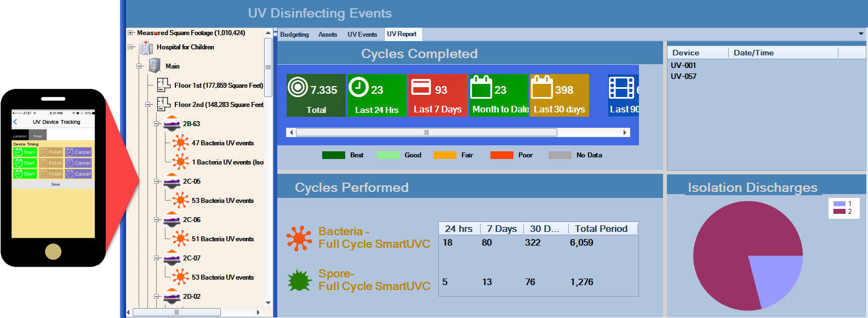Switch to the Budgeting tab
Image resolution: width=868 pixels, height=318 pixels.
(x=294, y=35)
